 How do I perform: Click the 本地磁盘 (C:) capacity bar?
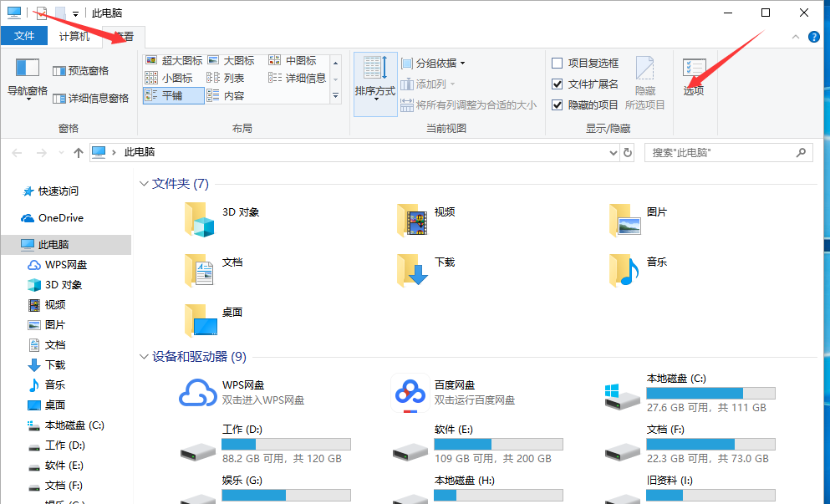point(710,392)
